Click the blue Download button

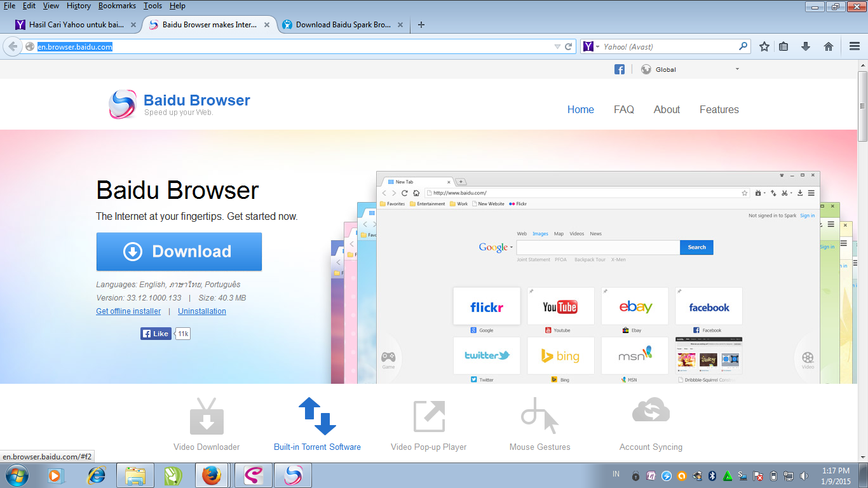tap(179, 252)
